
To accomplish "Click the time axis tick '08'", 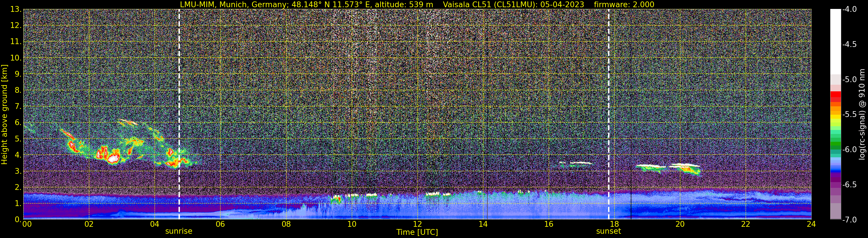I will 286,224.
